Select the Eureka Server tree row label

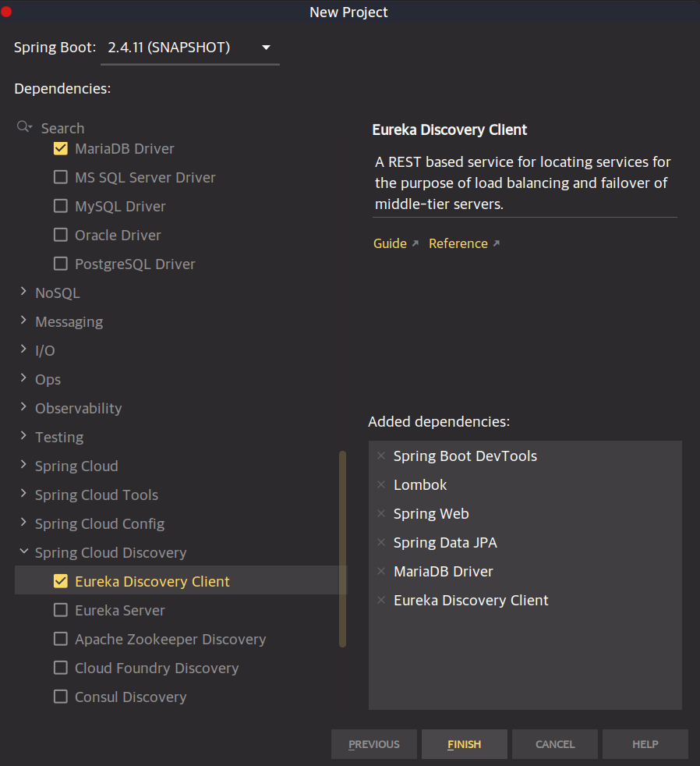pyautogui.click(x=120, y=610)
